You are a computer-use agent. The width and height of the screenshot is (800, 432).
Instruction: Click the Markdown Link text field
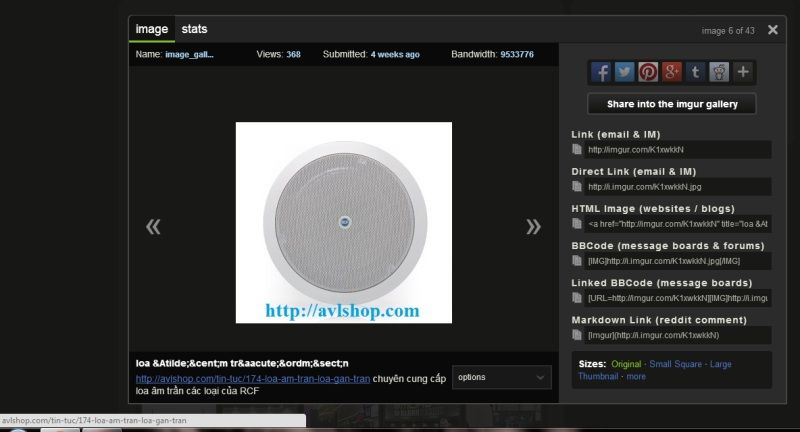click(x=678, y=335)
